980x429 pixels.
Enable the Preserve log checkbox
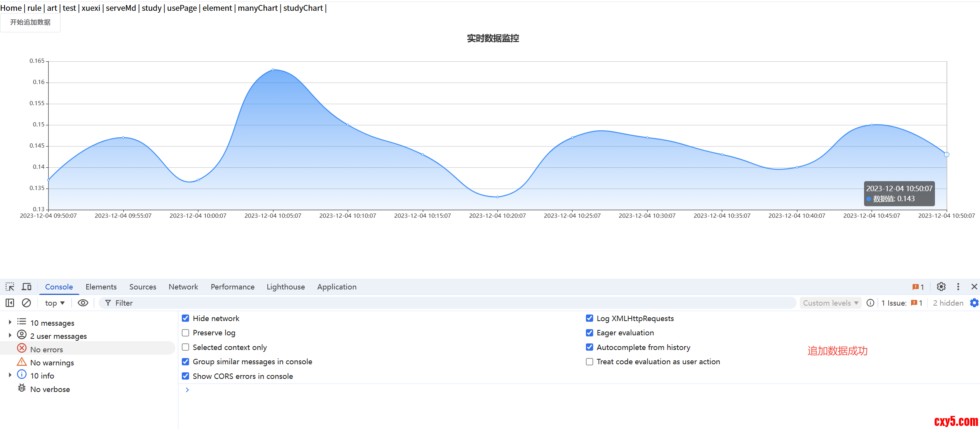186,333
